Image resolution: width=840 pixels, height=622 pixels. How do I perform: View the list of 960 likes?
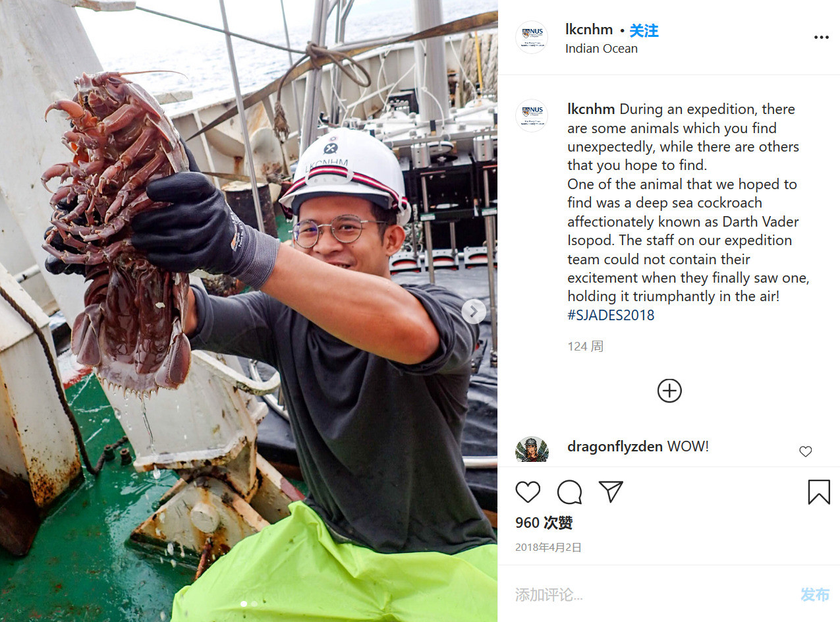(x=544, y=523)
